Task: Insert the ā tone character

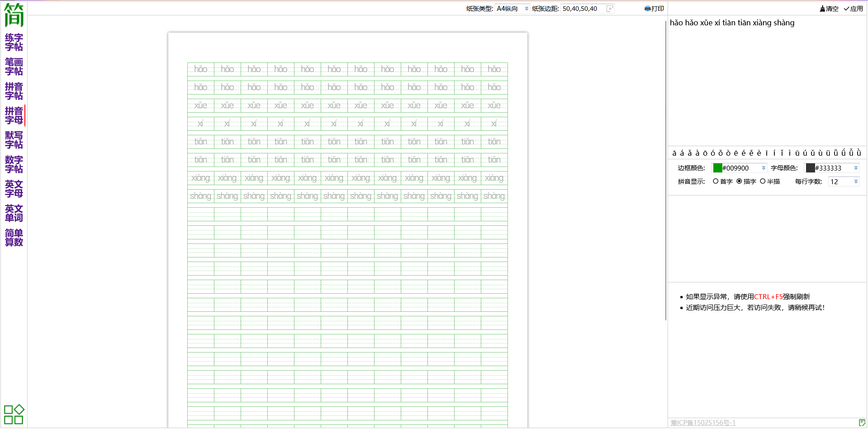Action: 674,153
